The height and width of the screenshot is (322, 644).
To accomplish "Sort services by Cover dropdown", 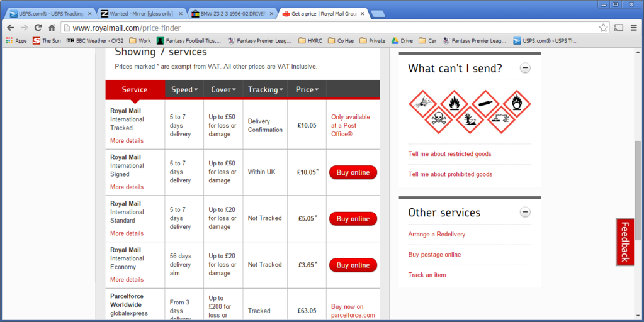I will point(223,89).
